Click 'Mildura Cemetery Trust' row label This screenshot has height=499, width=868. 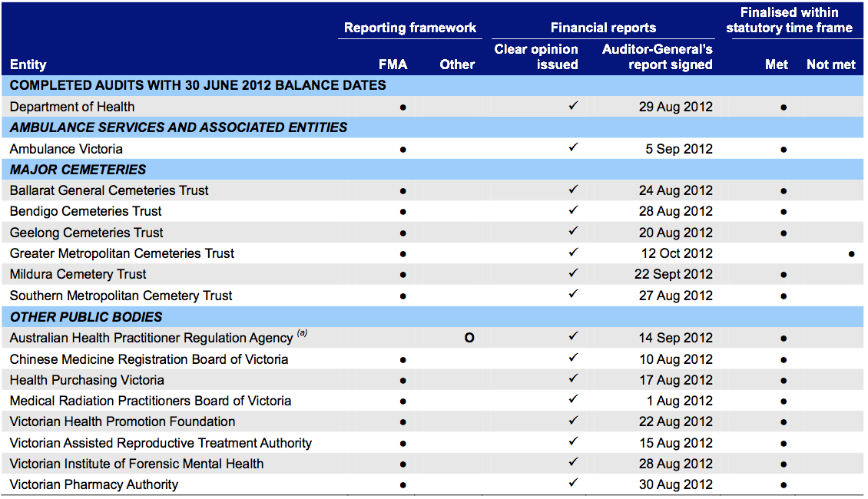pos(78,274)
